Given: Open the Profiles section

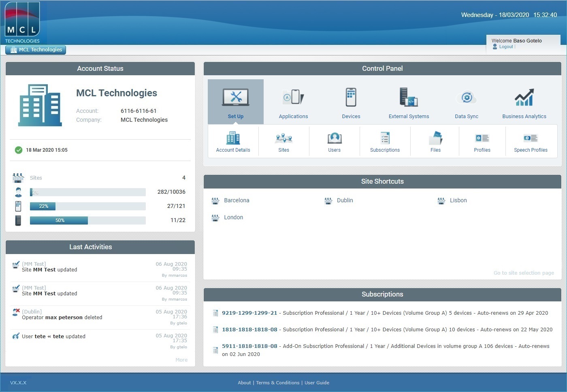Looking at the screenshot, I should 482,141.
